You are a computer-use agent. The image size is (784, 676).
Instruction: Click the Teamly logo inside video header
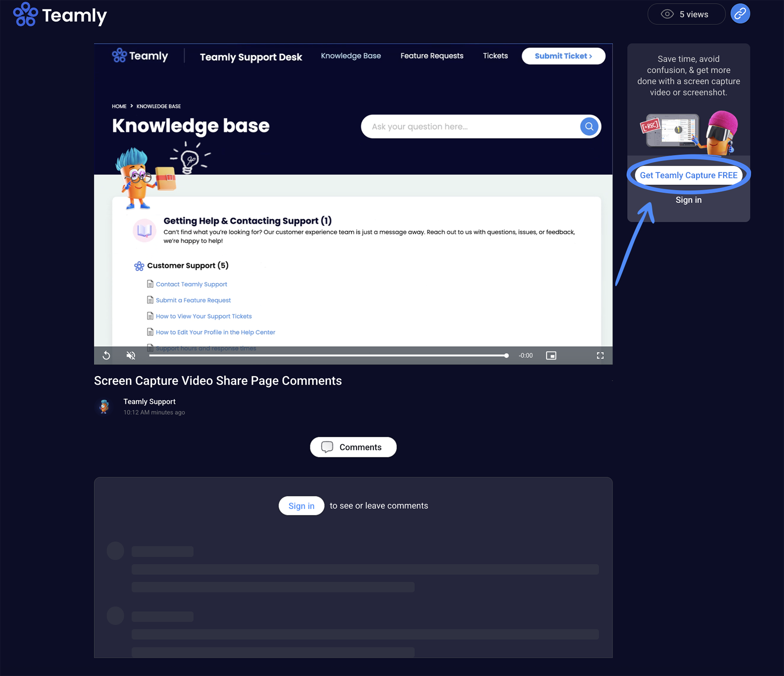tap(140, 56)
